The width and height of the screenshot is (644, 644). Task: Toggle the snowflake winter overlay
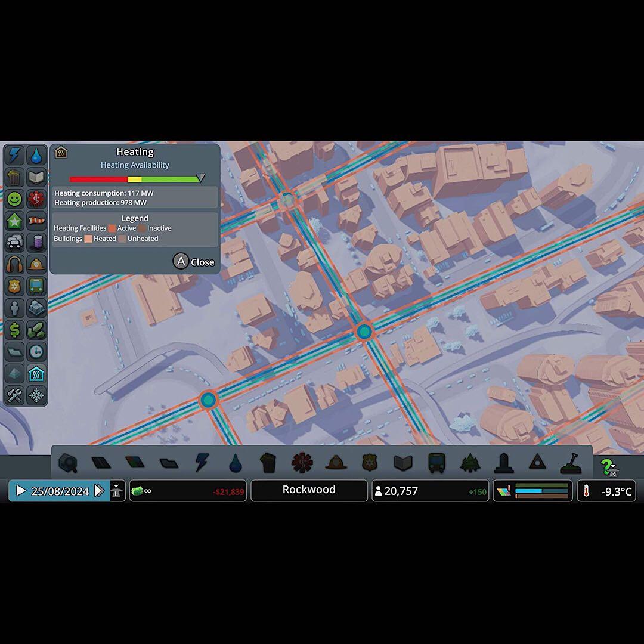(x=36, y=395)
